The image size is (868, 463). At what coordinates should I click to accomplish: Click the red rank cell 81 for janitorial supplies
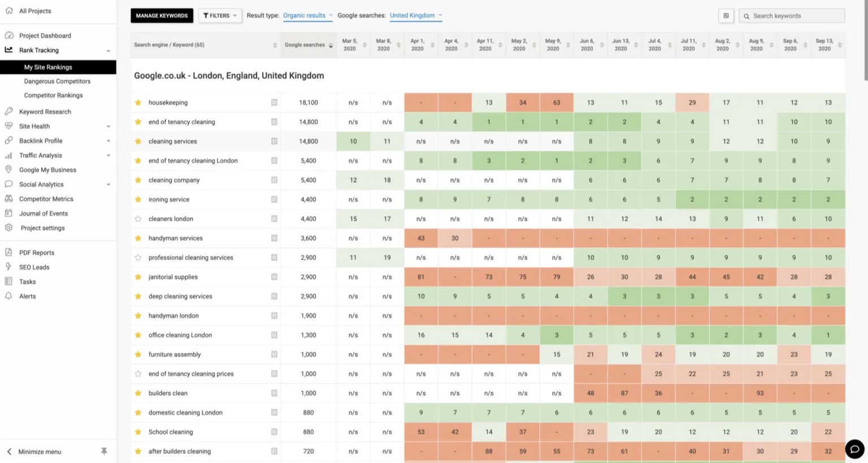[421, 277]
